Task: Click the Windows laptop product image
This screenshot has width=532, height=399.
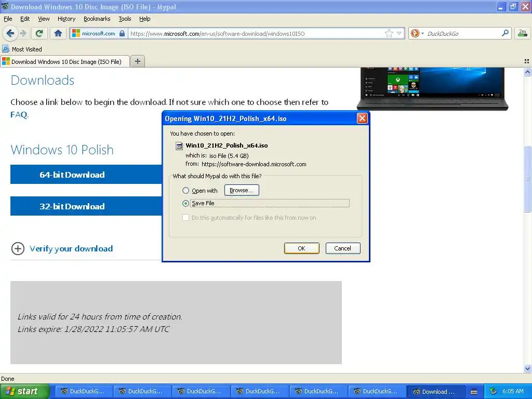Action: pyautogui.click(x=433, y=89)
